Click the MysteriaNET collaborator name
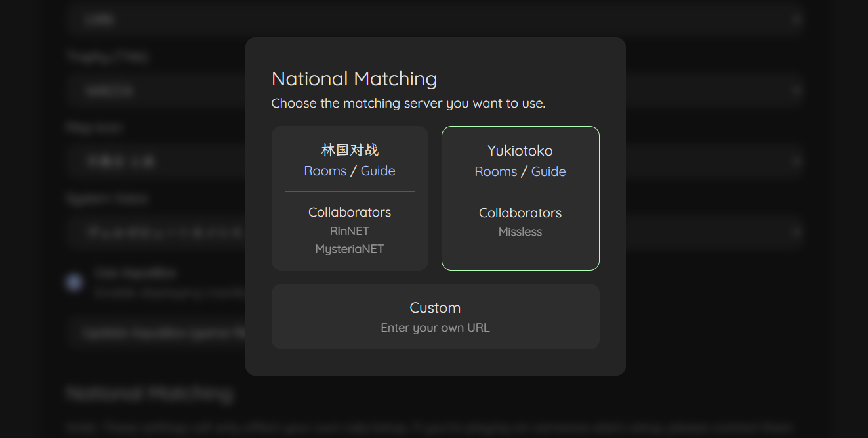This screenshot has width=868, height=438. pos(350,249)
